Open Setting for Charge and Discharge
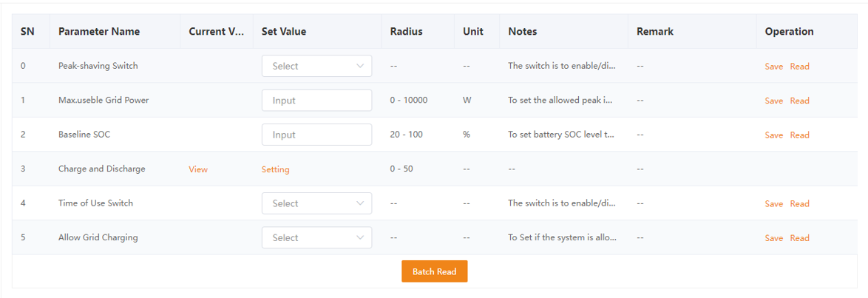This screenshot has width=868, height=298. [275, 169]
